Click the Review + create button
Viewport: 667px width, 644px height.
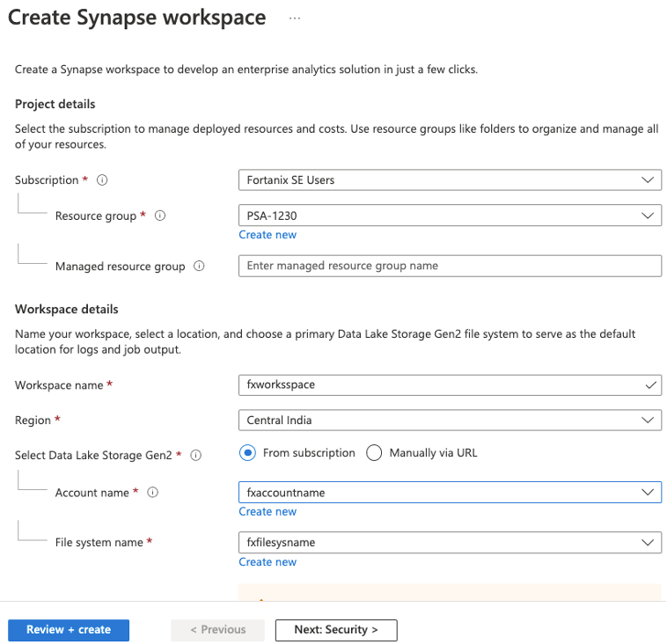pos(69,630)
